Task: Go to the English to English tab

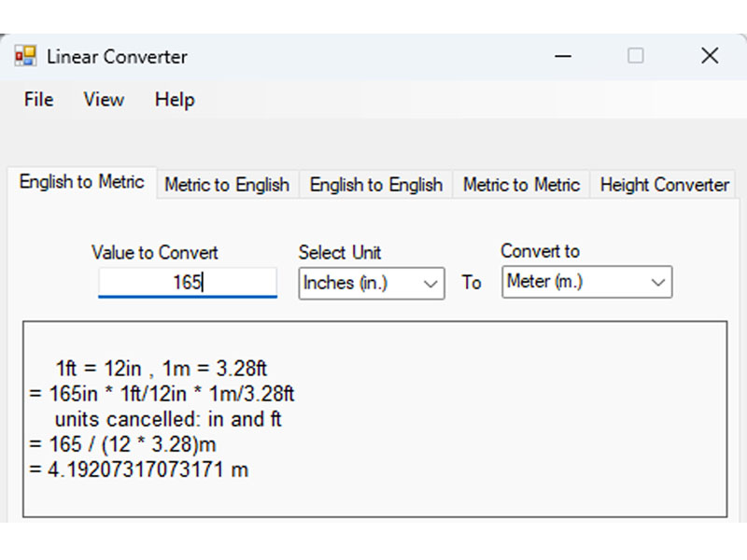Action: point(375,185)
